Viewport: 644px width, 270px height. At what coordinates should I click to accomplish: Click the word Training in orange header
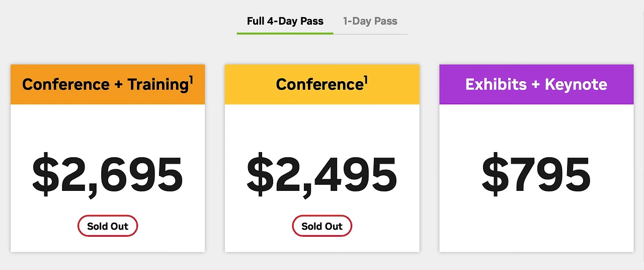click(x=157, y=85)
